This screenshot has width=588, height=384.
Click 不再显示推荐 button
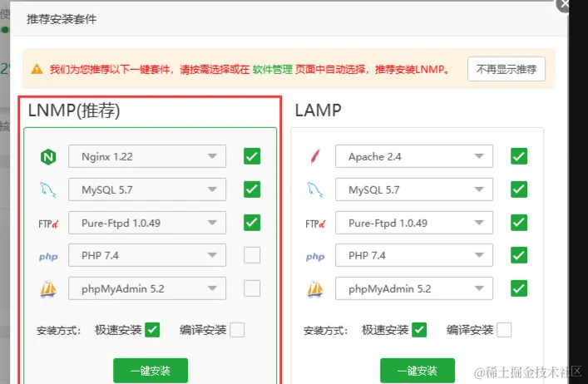click(x=506, y=69)
